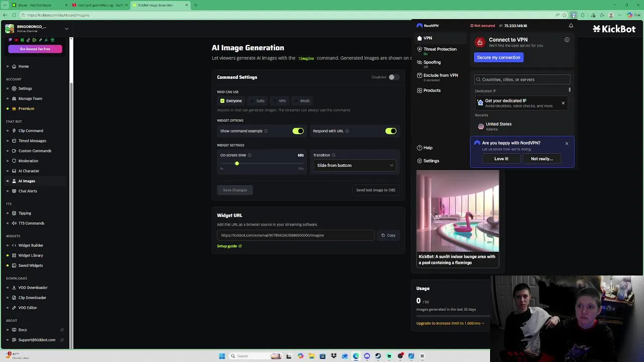This screenshot has width=644, height=362.
Task: Copy the widget URL
Action: (x=388, y=235)
